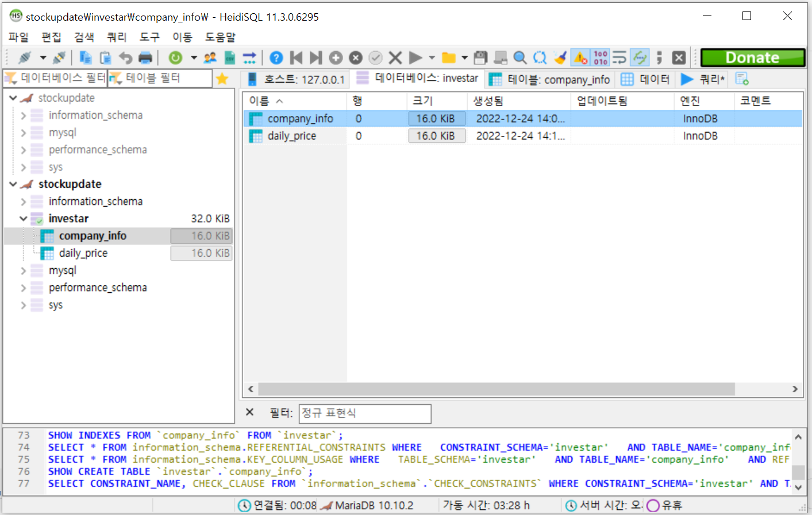
Task: Expand the bottom sys database node
Action: pyautogui.click(x=23, y=305)
